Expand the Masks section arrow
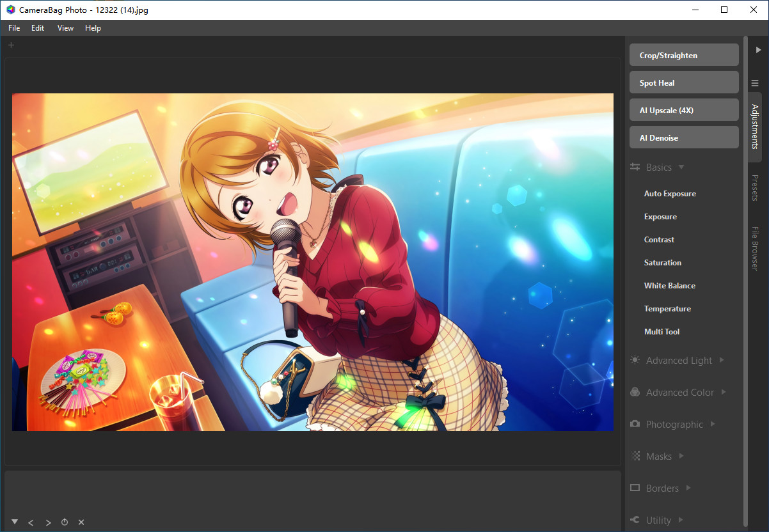769x532 pixels. [681, 456]
